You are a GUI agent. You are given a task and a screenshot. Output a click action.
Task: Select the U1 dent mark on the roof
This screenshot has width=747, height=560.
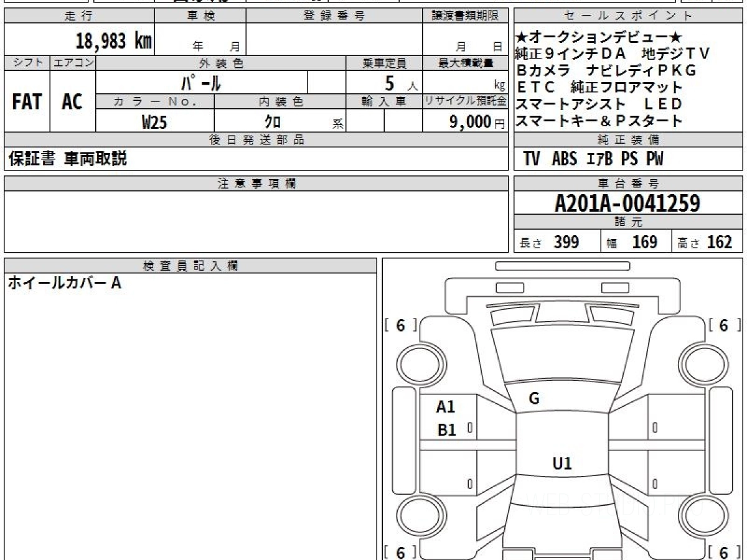561,463
